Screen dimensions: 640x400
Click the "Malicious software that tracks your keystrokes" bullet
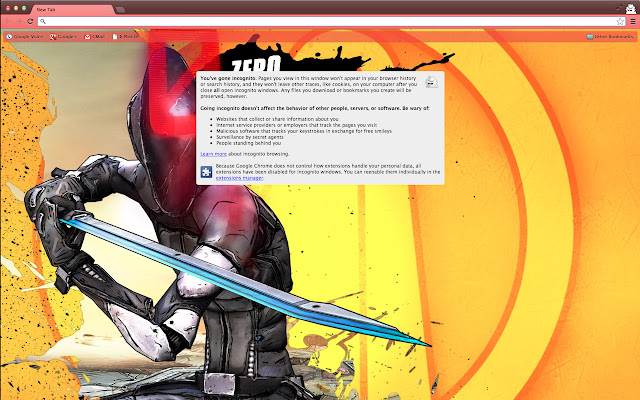[x=304, y=131]
